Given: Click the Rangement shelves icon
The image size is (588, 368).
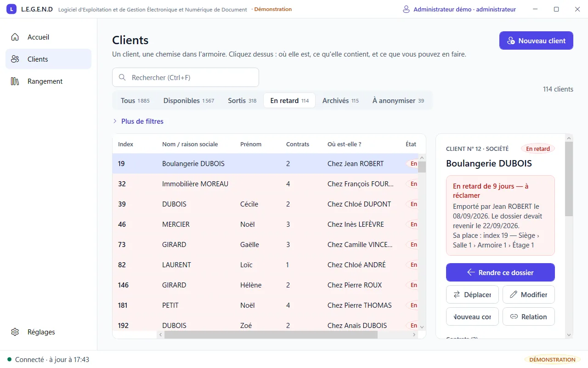Looking at the screenshot, I should [15, 81].
